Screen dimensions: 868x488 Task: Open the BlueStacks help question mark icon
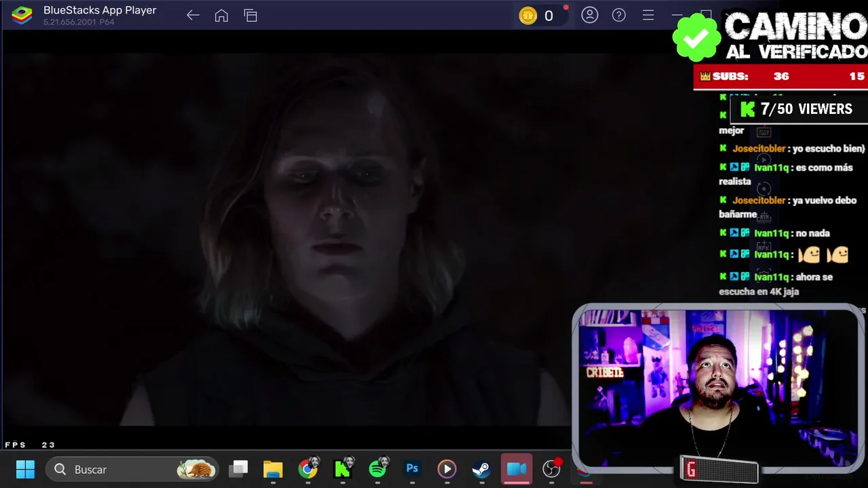tap(618, 15)
